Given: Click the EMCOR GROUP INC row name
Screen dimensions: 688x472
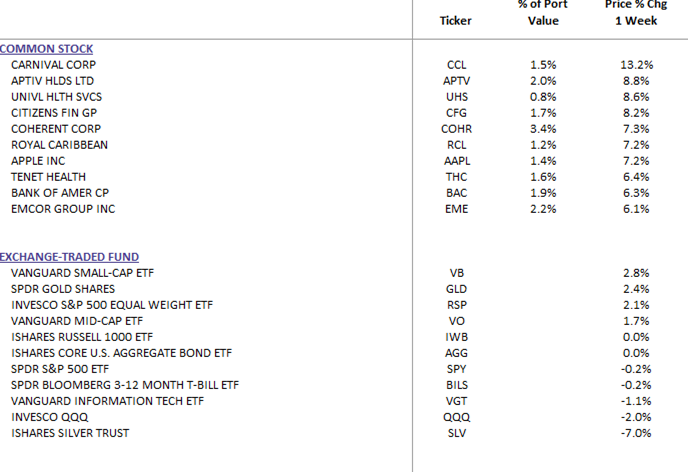Looking at the screenshot, I should (62, 209).
